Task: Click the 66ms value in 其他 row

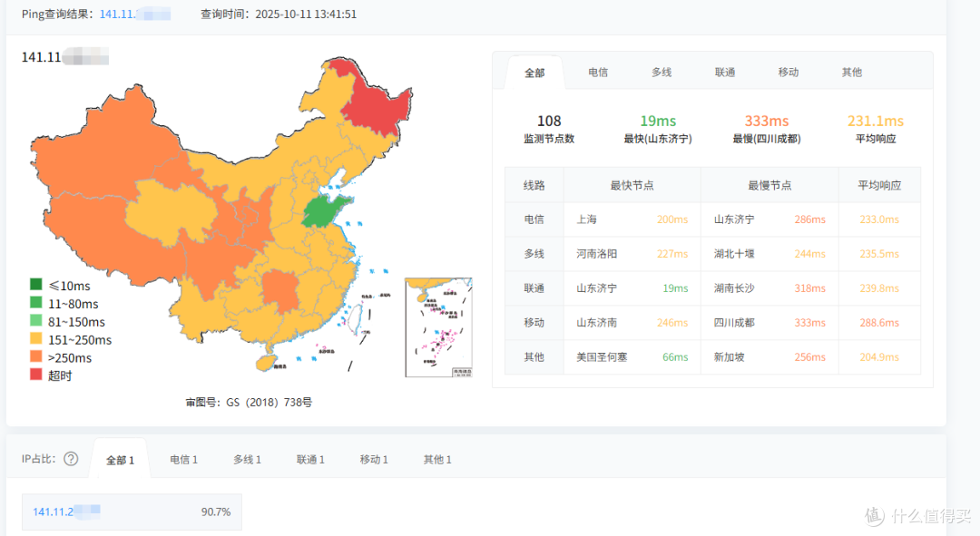Action: pos(675,356)
